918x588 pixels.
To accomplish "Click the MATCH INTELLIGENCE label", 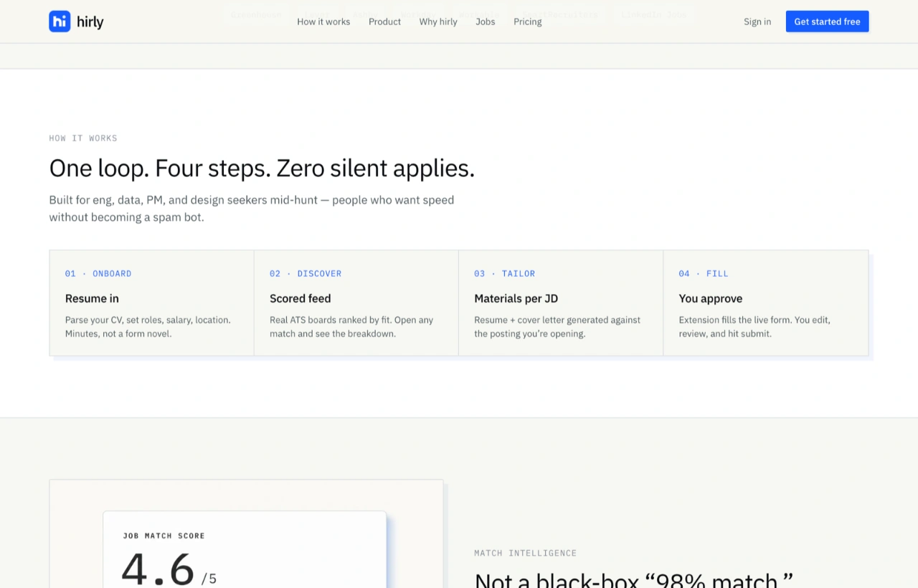I will coord(526,553).
